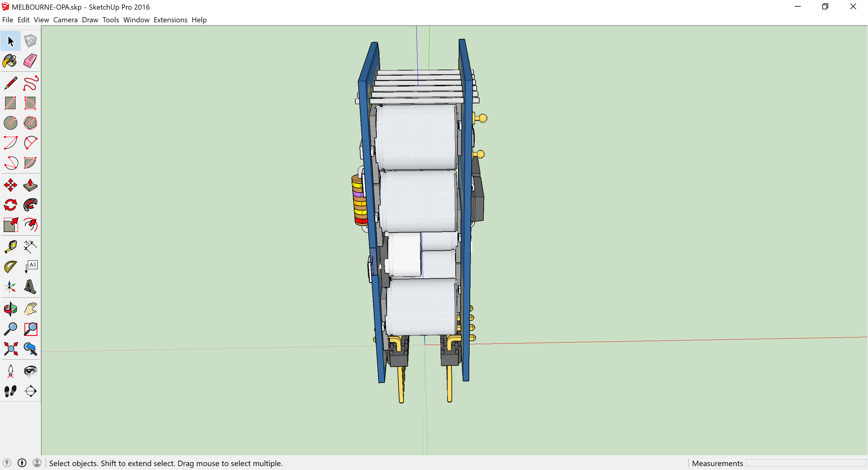Select the Protractor tool
The image size is (868, 470).
11,267
